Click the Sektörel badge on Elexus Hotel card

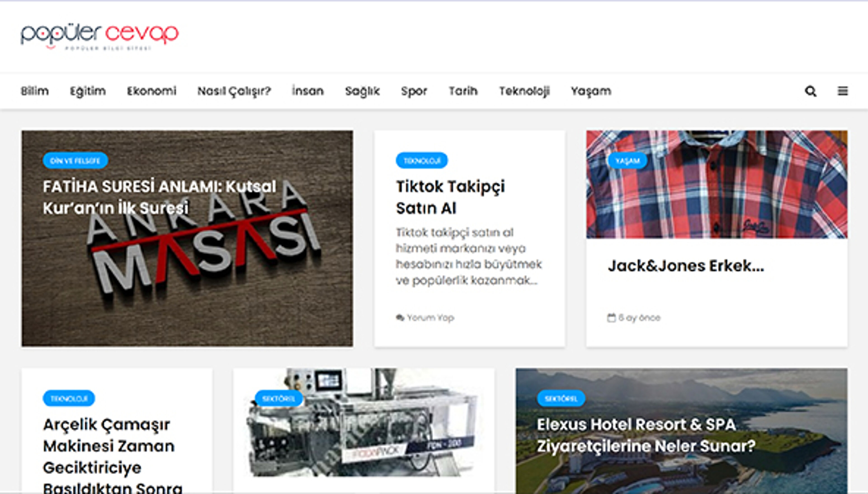(x=561, y=398)
